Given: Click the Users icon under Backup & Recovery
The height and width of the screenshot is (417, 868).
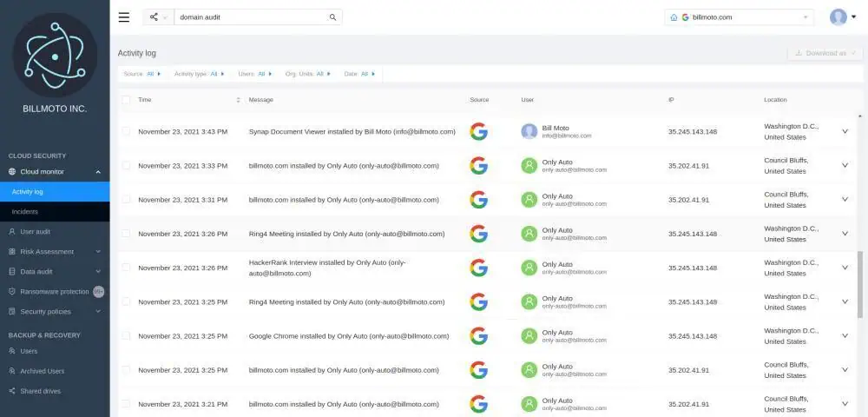Looking at the screenshot, I should click(11, 351).
